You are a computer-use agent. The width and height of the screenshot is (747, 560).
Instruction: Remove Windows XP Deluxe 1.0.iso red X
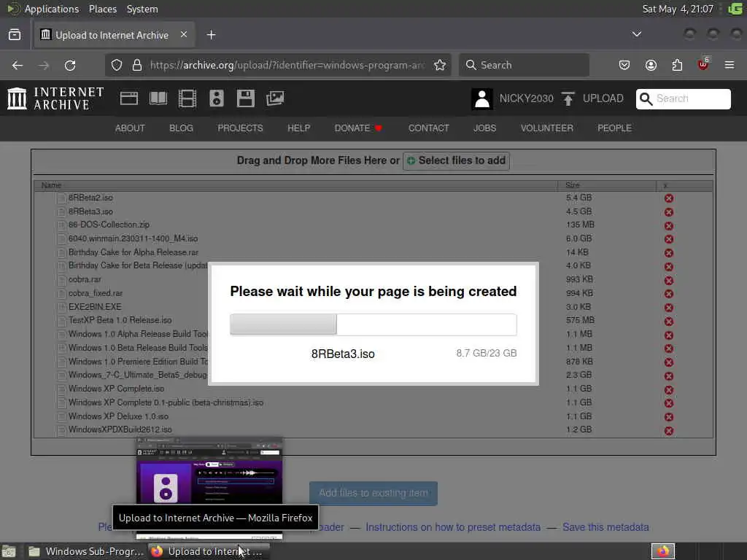[x=669, y=416]
